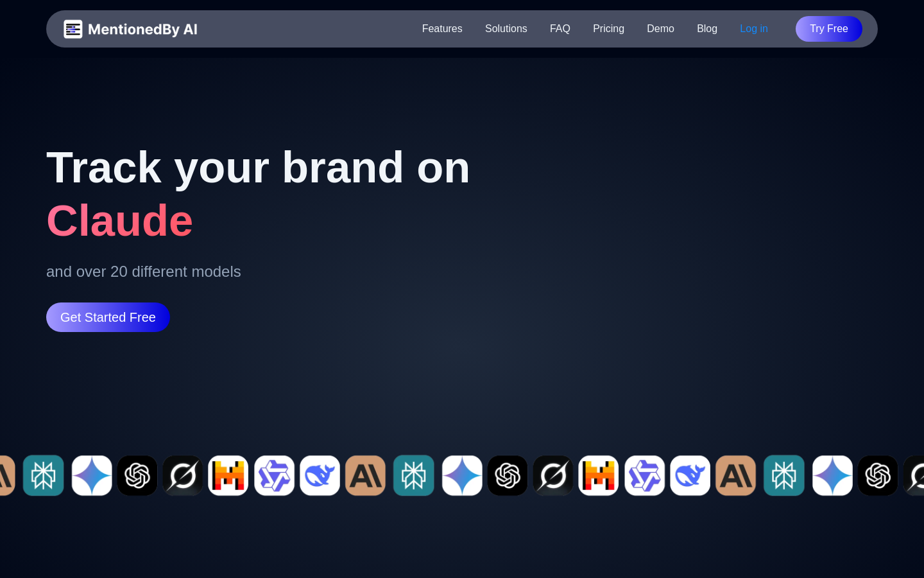Click the Log in link
This screenshot has width=924, height=578.
(754, 29)
